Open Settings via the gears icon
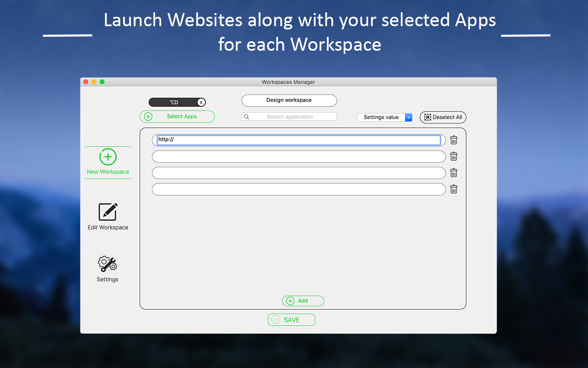The image size is (588, 368). point(107,263)
